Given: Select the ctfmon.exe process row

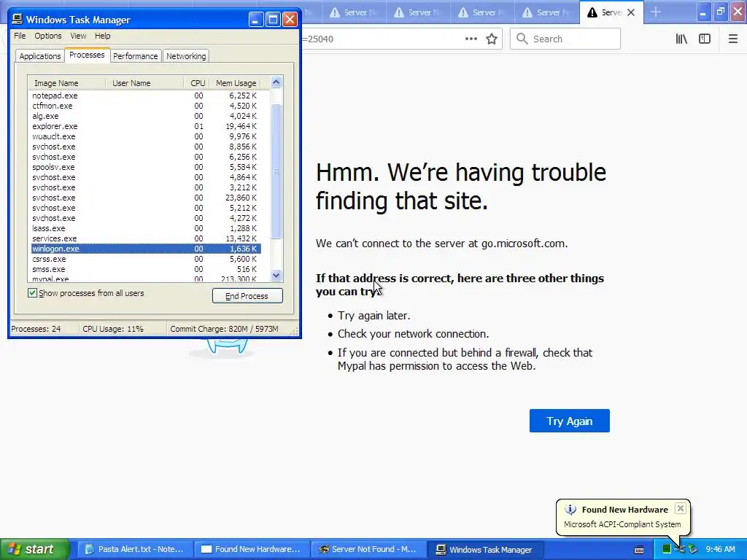Looking at the screenshot, I should (x=145, y=106).
